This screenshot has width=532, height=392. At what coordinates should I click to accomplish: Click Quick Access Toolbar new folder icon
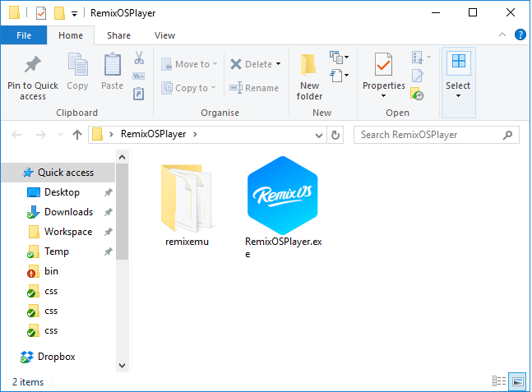pyautogui.click(x=59, y=13)
